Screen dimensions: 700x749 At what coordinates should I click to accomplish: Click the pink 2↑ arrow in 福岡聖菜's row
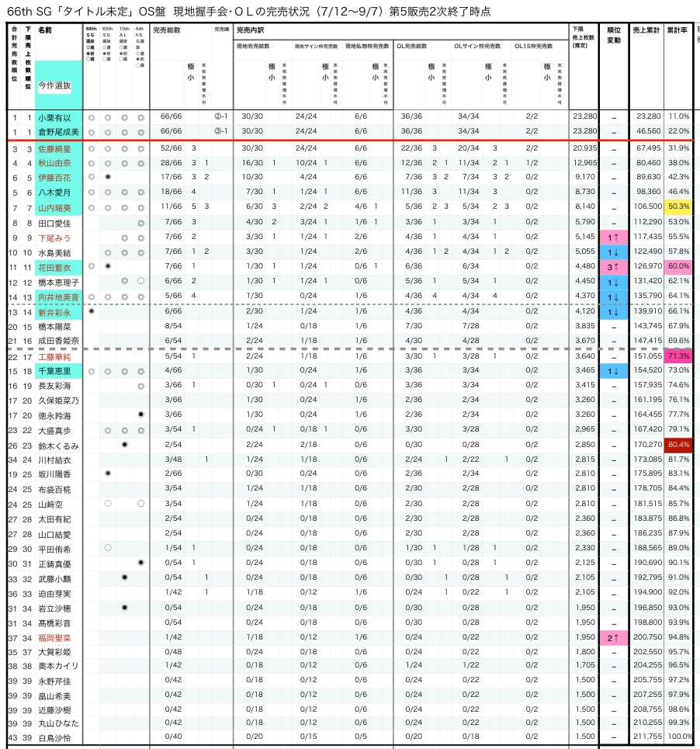coord(613,637)
